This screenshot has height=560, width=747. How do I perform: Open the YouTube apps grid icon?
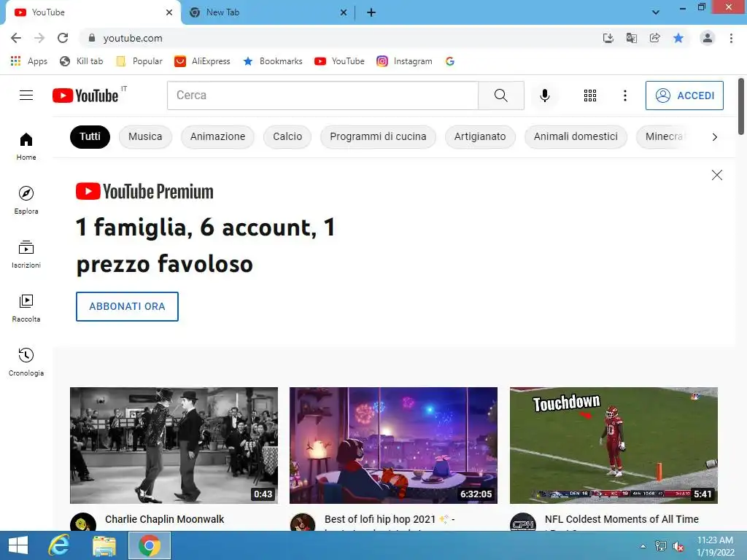pyautogui.click(x=589, y=96)
